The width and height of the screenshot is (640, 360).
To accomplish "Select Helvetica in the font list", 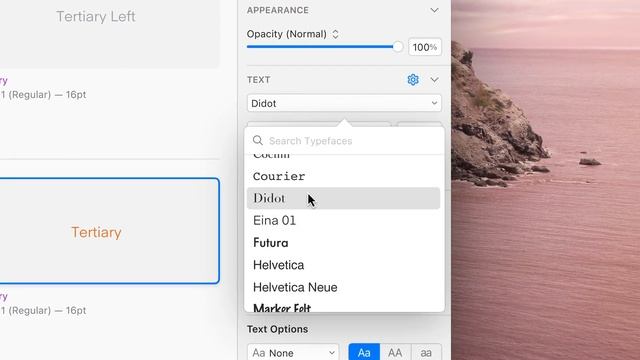I will tap(343, 265).
